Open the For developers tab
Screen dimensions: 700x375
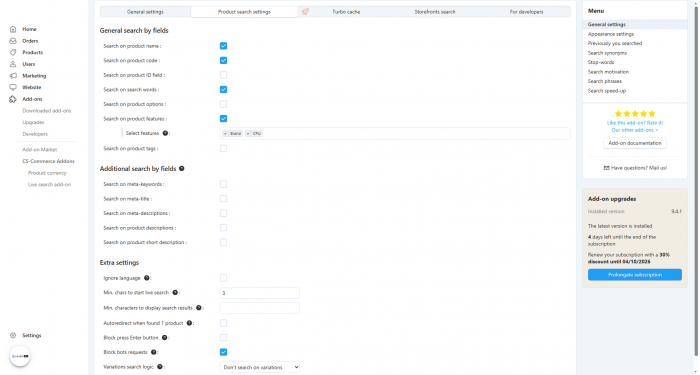[526, 12]
